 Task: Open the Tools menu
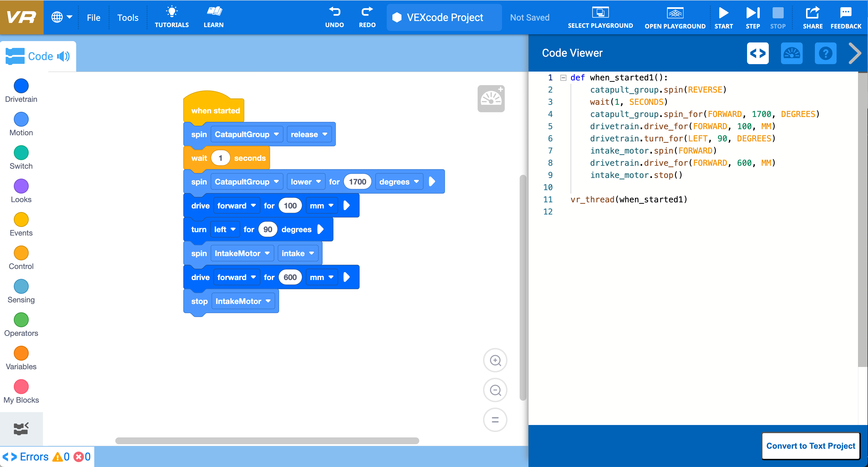(128, 18)
